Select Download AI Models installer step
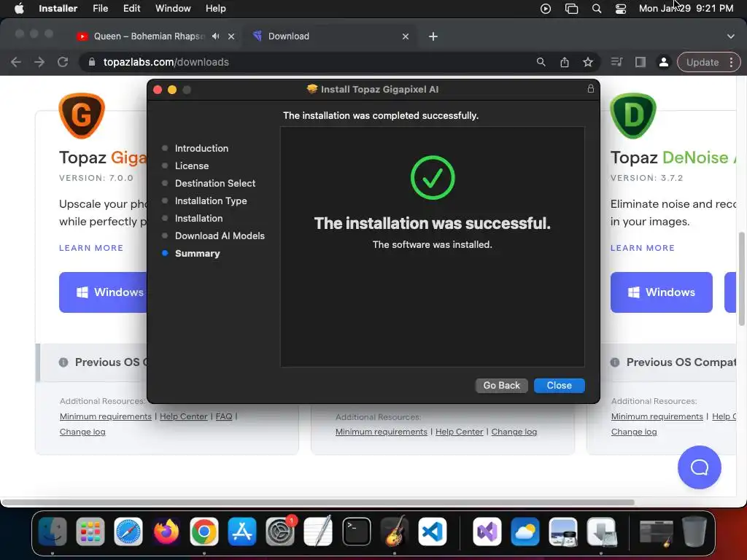 220,236
